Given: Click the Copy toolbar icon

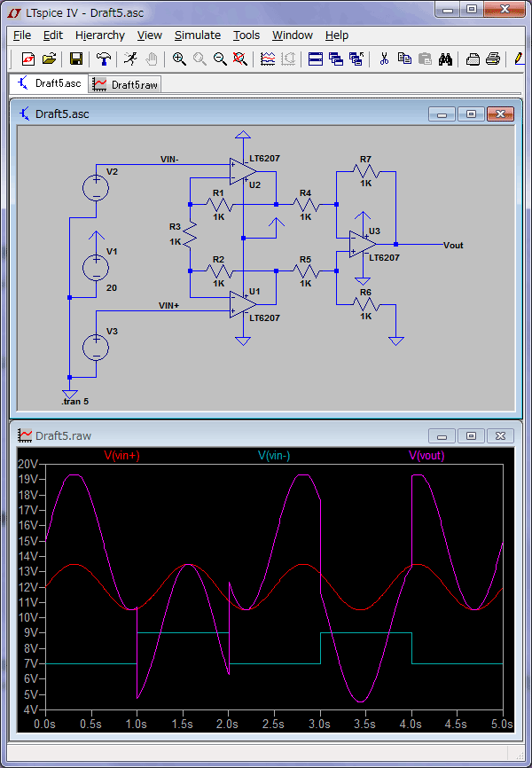Looking at the screenshot, I should (404, 59).
